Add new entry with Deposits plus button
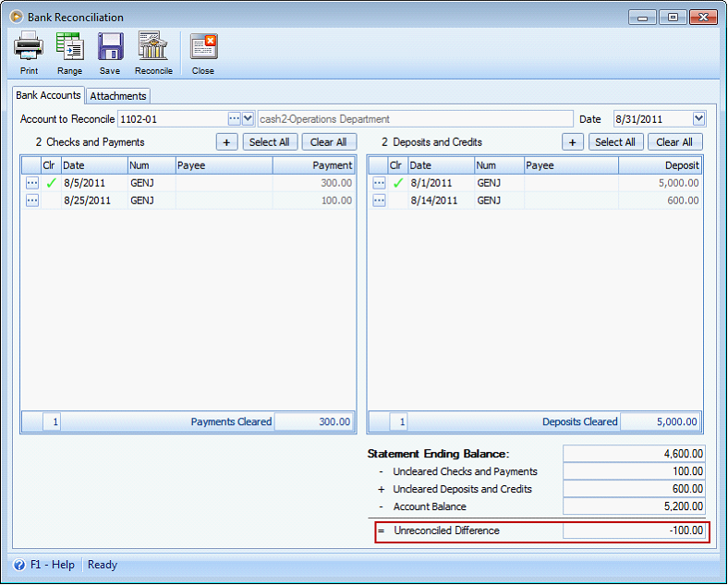 click(x=573, y=142)
